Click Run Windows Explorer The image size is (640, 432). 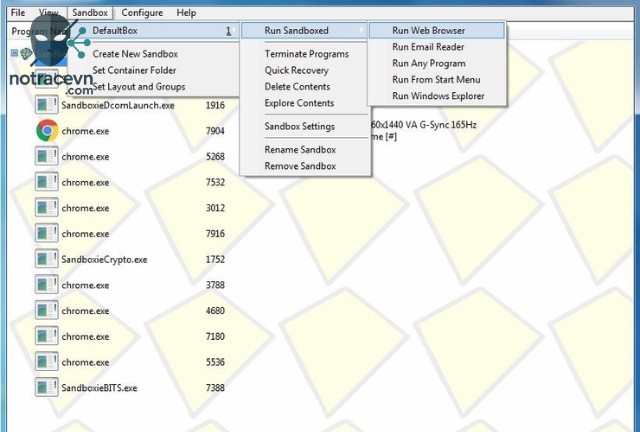click(437, 96)
